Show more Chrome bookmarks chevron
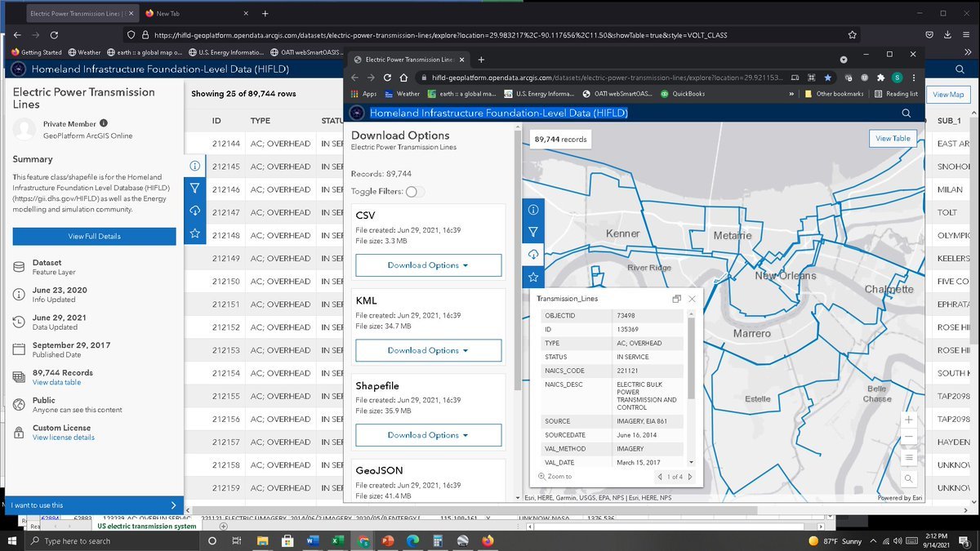 (x=791, y=94)
